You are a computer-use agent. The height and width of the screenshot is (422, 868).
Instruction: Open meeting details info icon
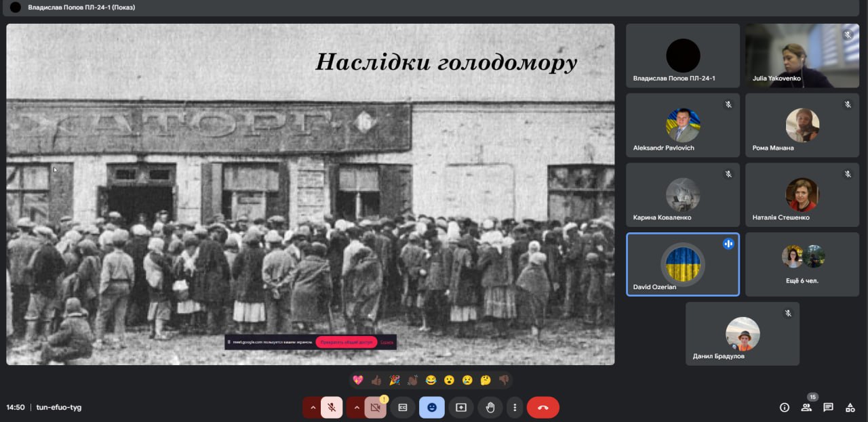(x=785, y=407)
